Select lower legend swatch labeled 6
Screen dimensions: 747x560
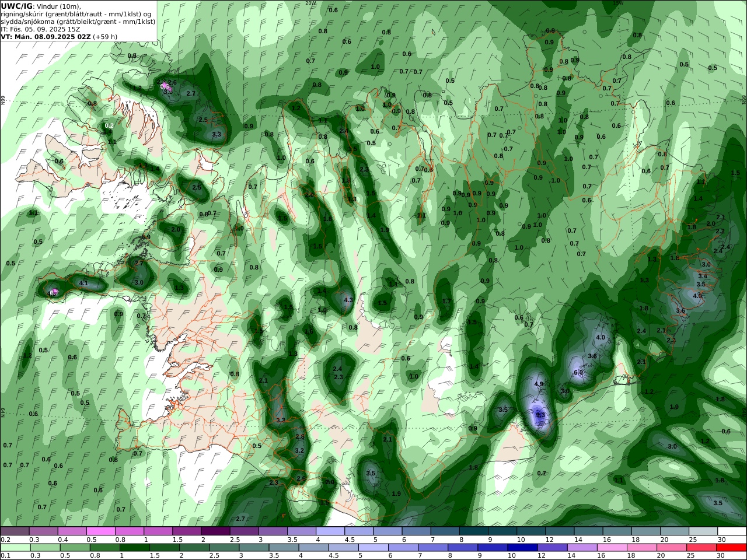coord(403,548)
